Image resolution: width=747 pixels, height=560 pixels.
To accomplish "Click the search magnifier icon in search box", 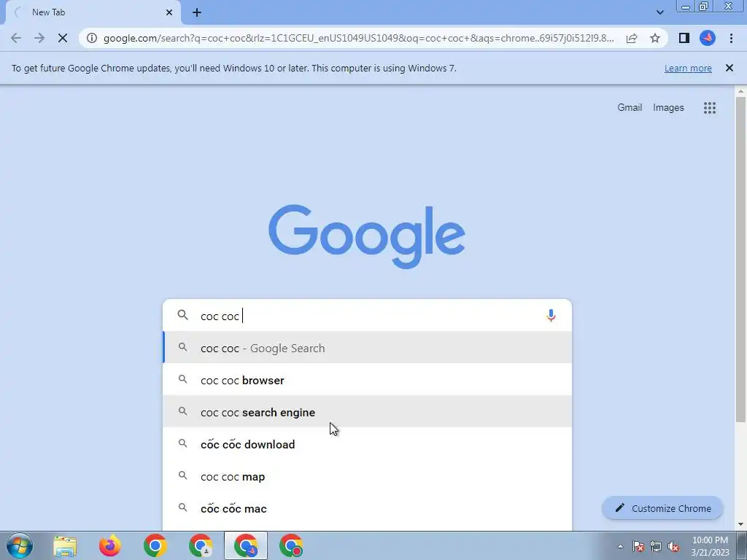I will (183, 315).
